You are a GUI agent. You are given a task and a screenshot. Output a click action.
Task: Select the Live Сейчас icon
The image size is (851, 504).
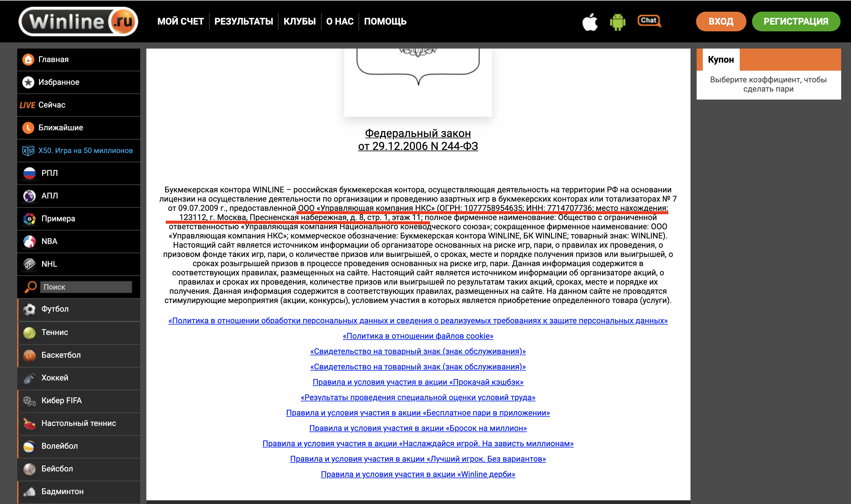tap(30, 104)
